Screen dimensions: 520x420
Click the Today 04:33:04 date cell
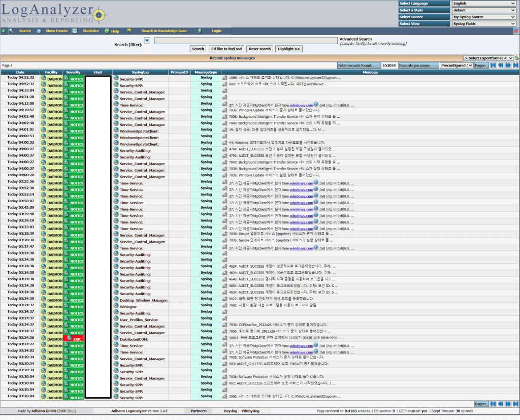click(20, 90)
